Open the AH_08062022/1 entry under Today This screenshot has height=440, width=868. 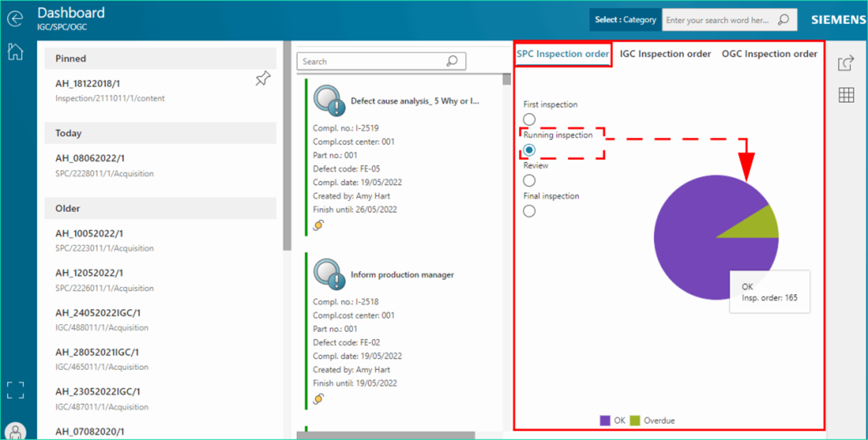90,158
